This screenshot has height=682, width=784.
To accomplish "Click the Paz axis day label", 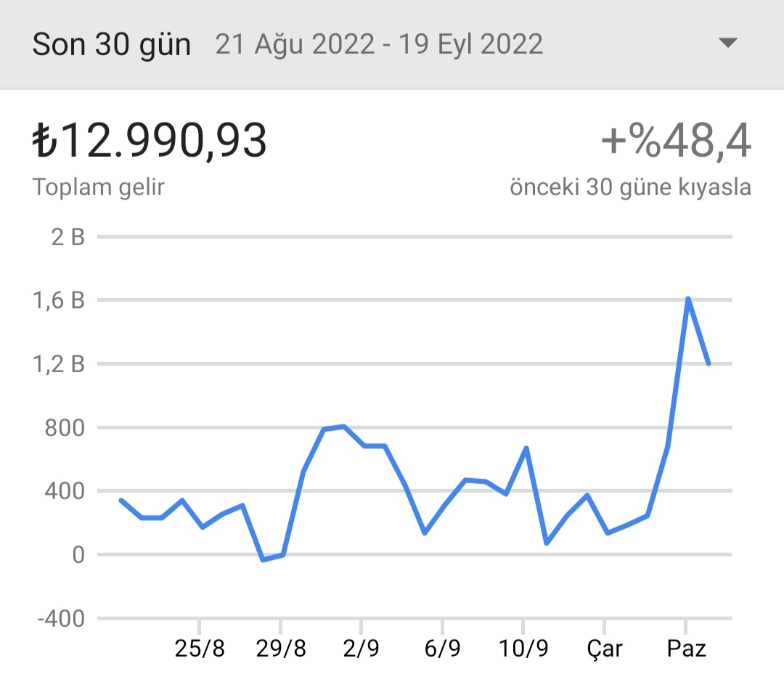I will (686, 649).
